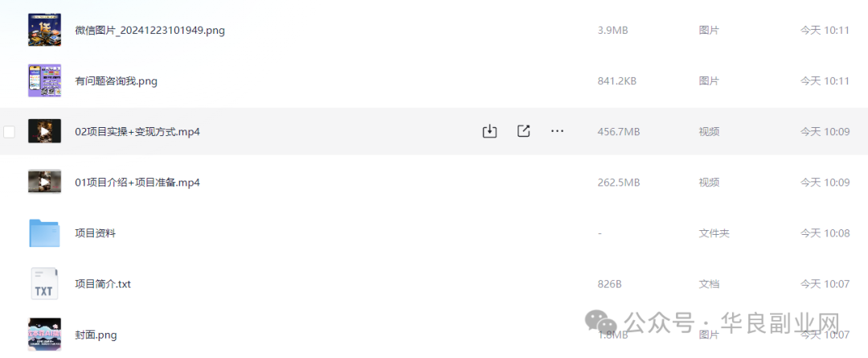Click the 封面.png image thumbnail

point(44,334)
